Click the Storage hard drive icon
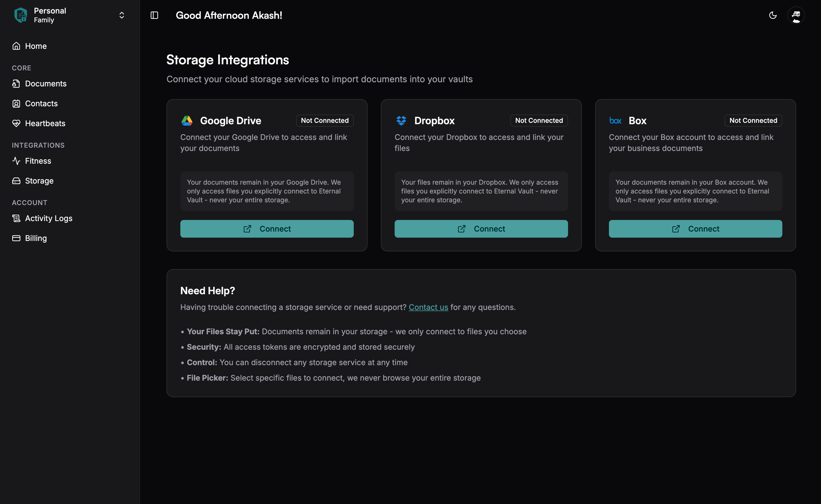 16,181
